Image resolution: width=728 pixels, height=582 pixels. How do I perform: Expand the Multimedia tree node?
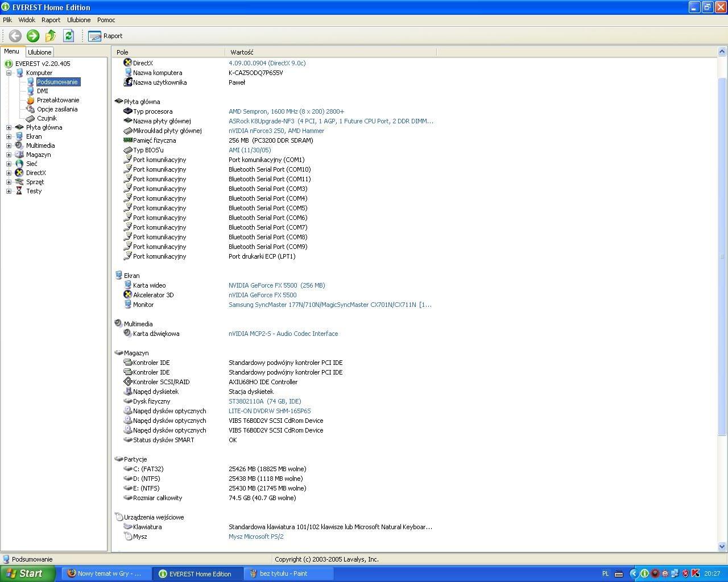click(9, 145)
